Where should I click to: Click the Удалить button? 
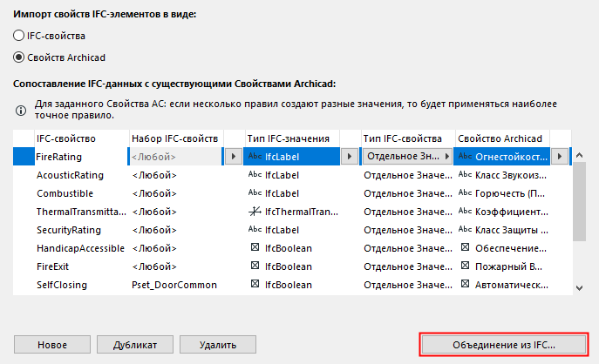[x=214, y=344]
